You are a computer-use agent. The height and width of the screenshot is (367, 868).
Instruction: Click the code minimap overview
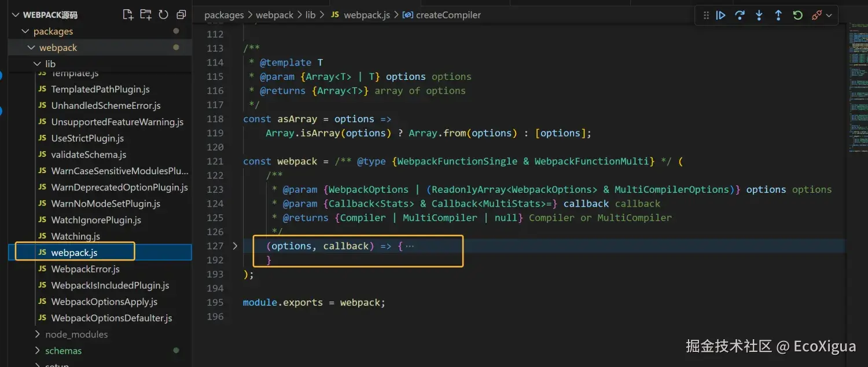[x=858, y=87]
